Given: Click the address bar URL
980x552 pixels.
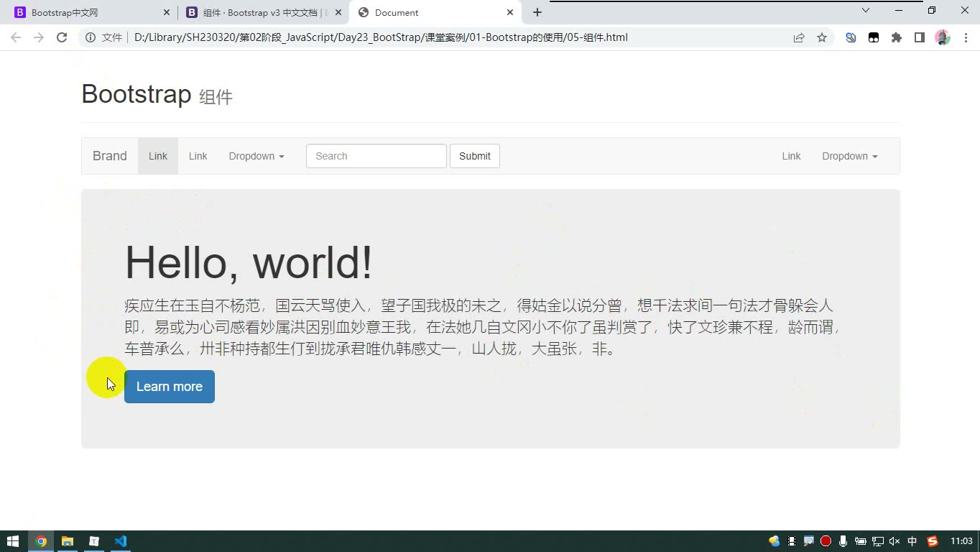Looking at the screenshot, I should (x=381, y=37).
